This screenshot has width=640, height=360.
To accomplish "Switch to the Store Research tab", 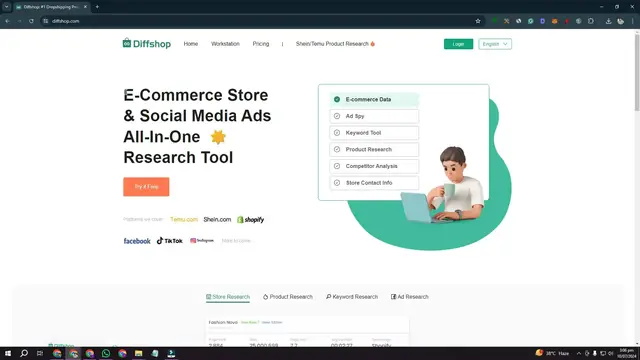I will (x=228, y=297).
